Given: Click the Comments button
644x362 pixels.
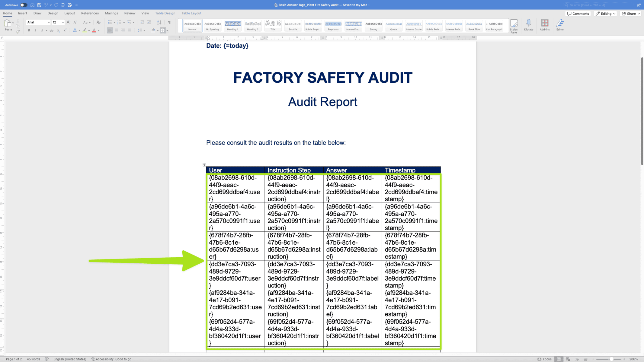Looking at the screenshot, I should click(578, 14).
